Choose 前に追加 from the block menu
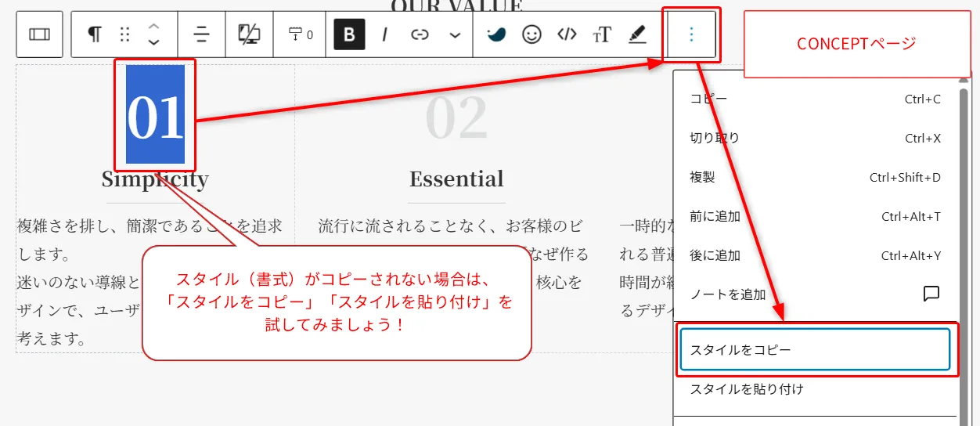Screen dimensions: 980x426 815,216
